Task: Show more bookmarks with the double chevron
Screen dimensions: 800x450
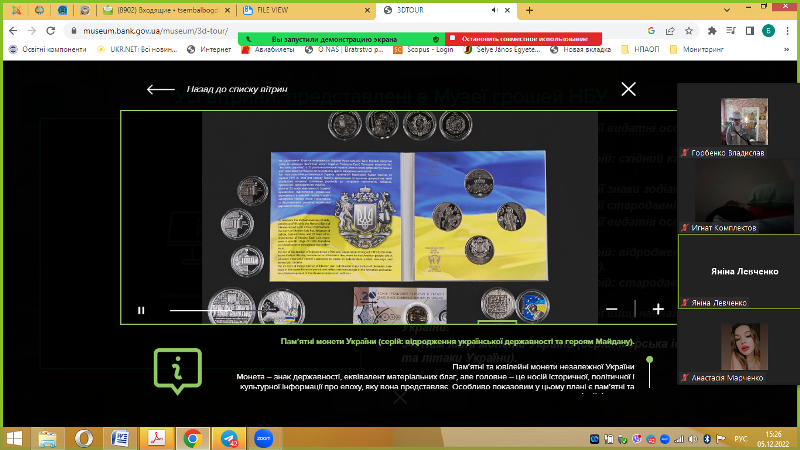Action: tap(786, 49)
